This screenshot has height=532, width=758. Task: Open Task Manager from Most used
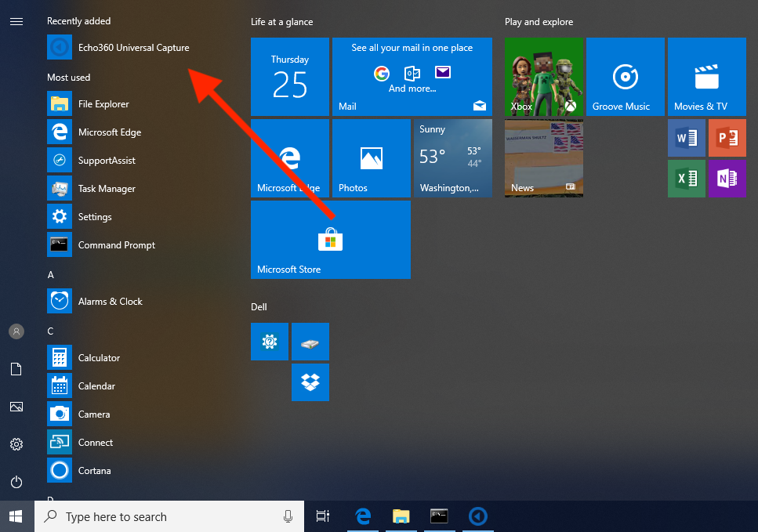click(107, 189)
